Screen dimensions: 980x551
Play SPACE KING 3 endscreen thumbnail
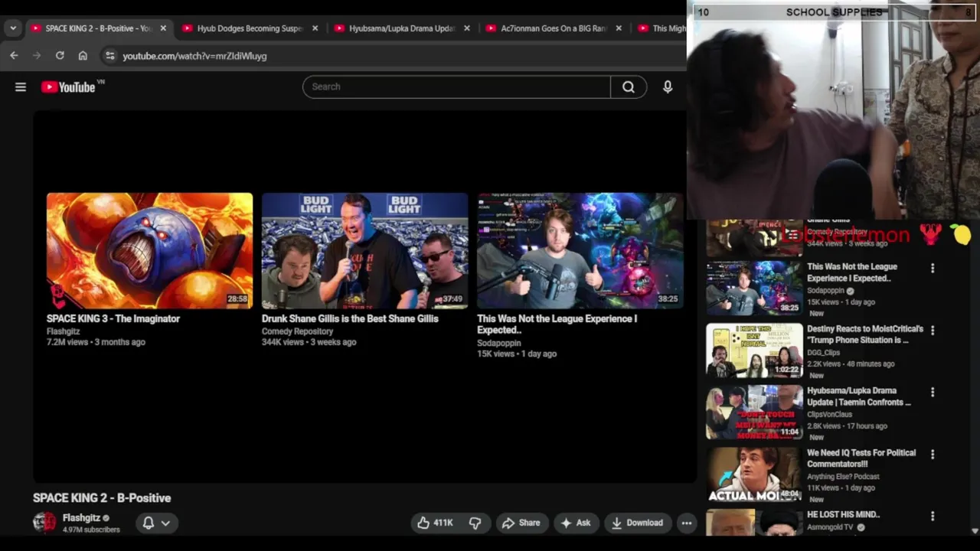point(149,251)
